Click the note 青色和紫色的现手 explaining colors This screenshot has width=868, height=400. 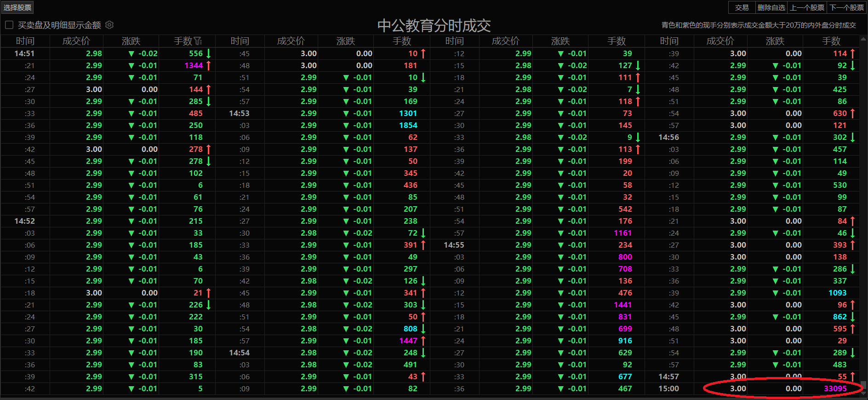[759, 25]
